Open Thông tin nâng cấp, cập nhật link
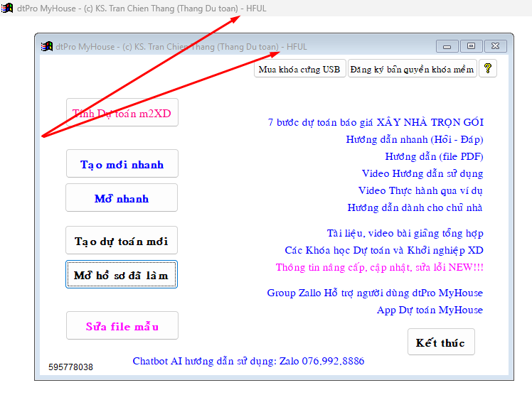This screenshot has height=395, width=532. point(379,267)
